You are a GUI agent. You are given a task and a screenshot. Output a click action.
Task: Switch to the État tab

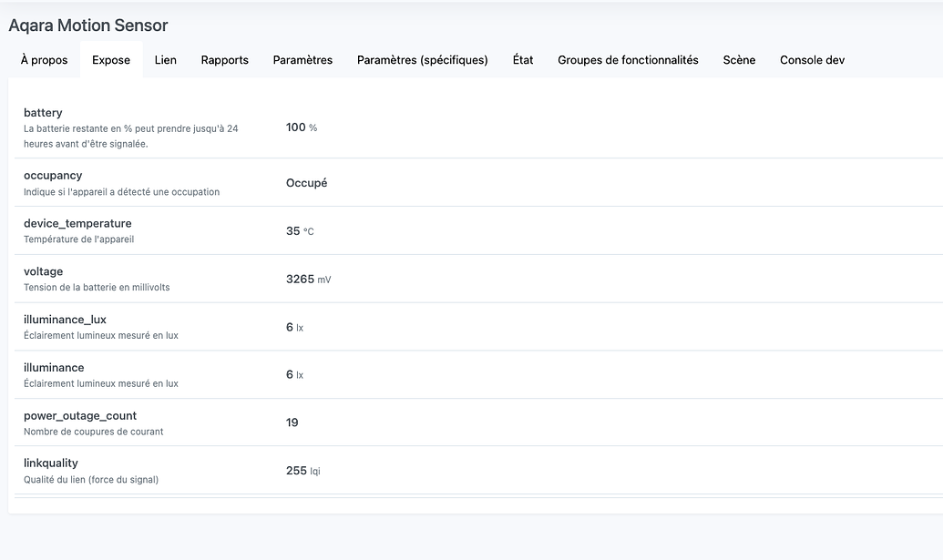pos(523,60)
